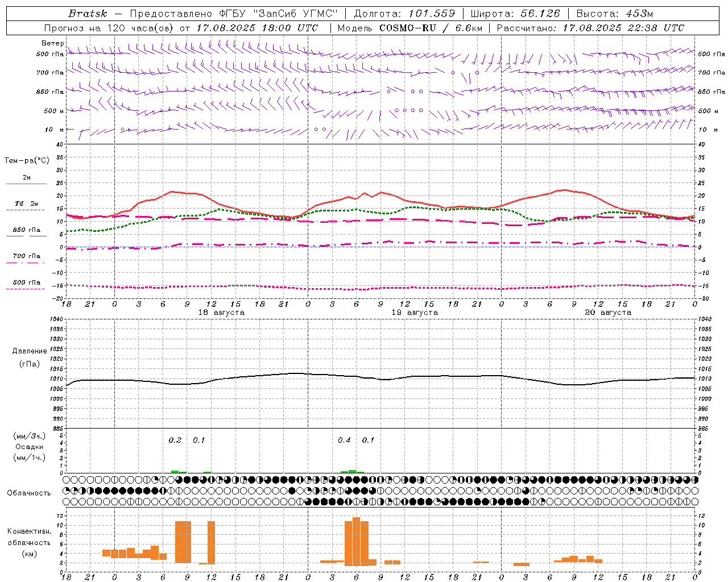Click the "Облачность" cloud cover label
This screenshot has width=728, height=582.
point(28,493)
